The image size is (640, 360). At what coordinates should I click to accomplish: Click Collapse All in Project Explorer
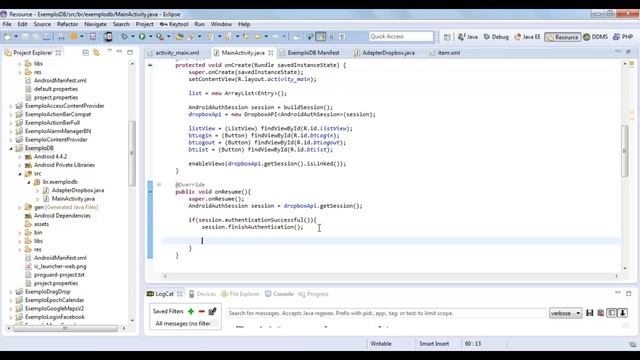[x=86, y=53]
